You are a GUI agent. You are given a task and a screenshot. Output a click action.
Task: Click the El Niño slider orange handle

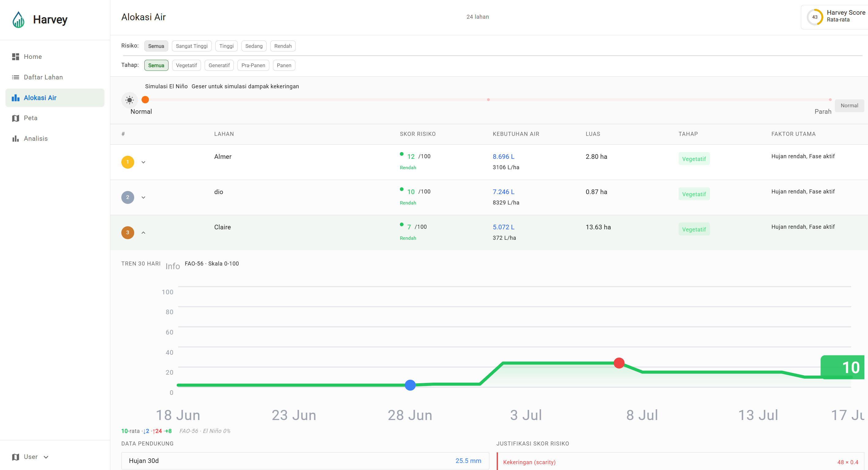(x=145, y=100)
